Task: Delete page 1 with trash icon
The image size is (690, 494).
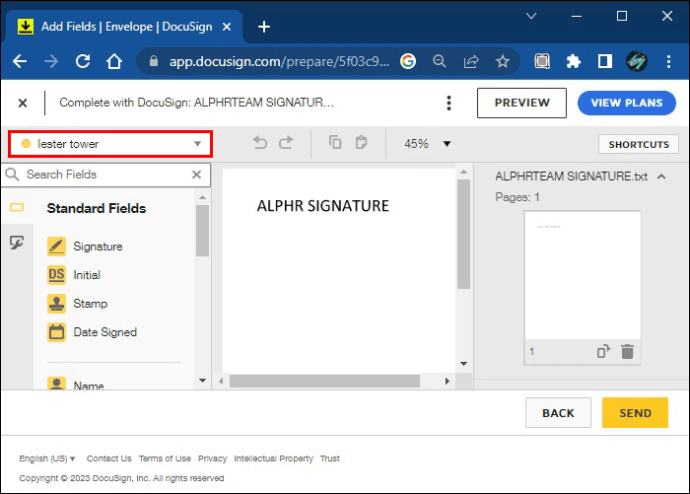Action: [x=627, y=351]
